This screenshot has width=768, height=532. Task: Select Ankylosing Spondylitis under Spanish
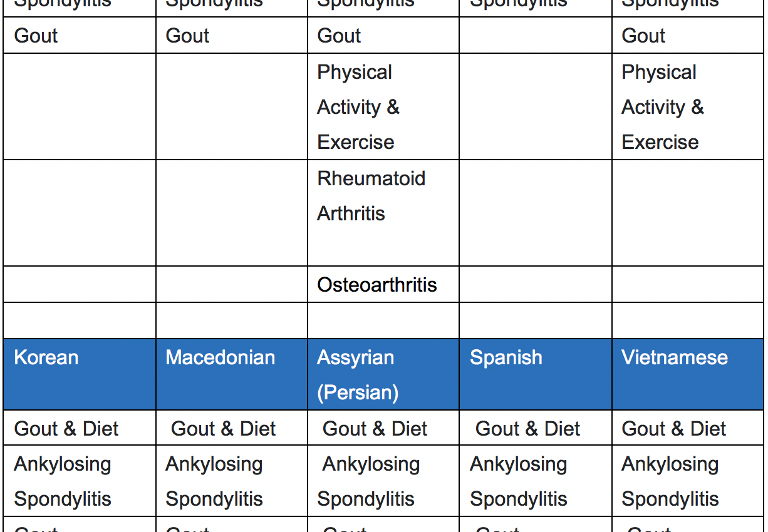[519, 481]
